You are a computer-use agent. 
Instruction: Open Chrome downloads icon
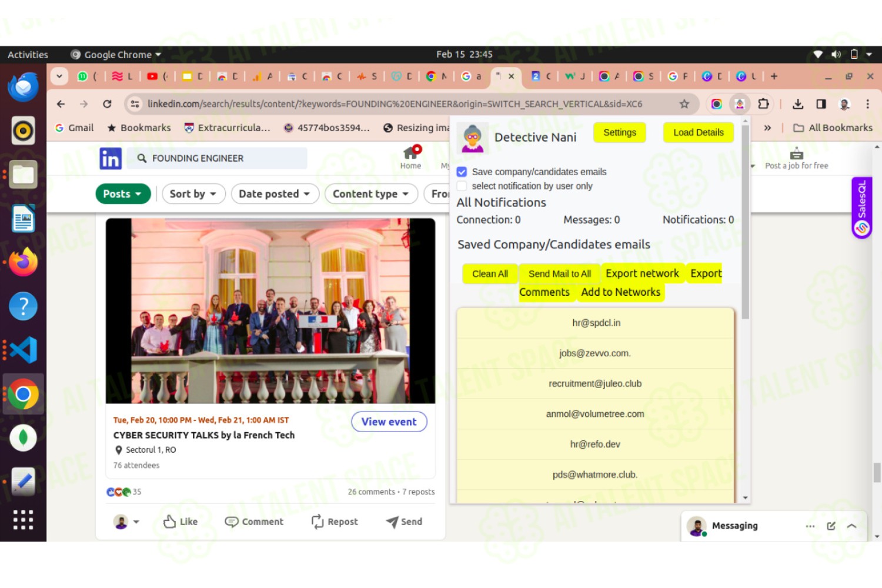point(798,104)
